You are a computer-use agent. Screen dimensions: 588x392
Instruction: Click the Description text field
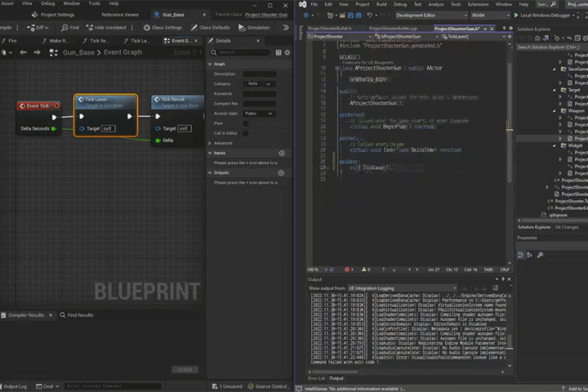click(x=260, y=73)
